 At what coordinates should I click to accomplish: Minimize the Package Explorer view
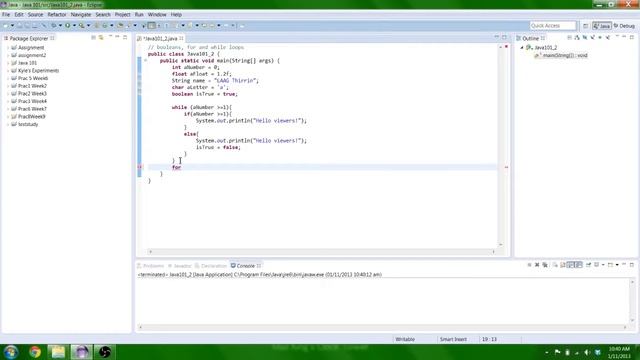point(118,37)
